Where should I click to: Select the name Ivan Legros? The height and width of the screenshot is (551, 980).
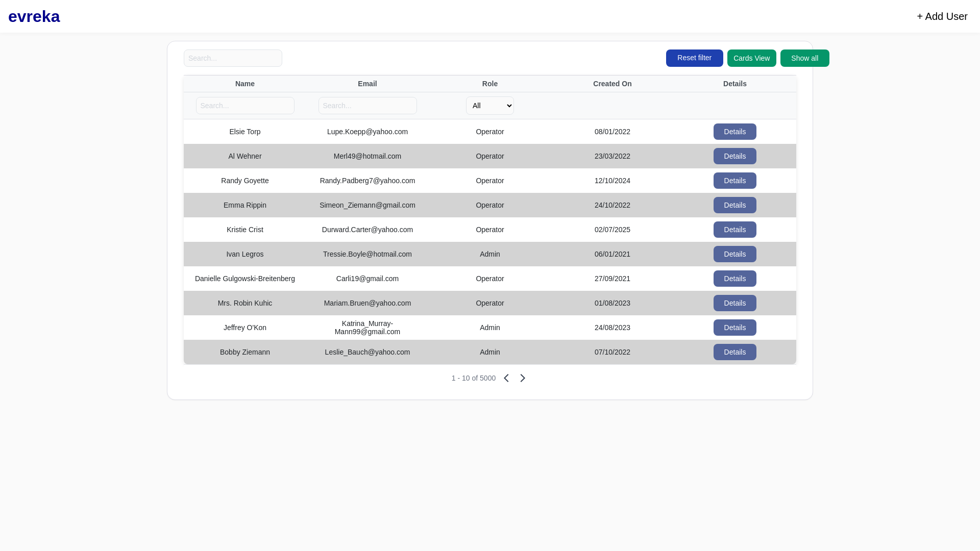(245, 254)
